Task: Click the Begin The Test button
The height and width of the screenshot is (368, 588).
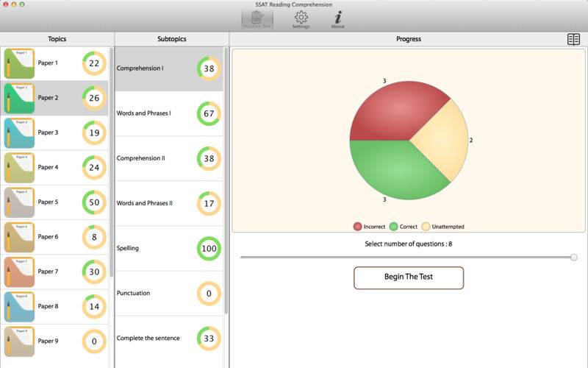Action: tap(409, 278)
